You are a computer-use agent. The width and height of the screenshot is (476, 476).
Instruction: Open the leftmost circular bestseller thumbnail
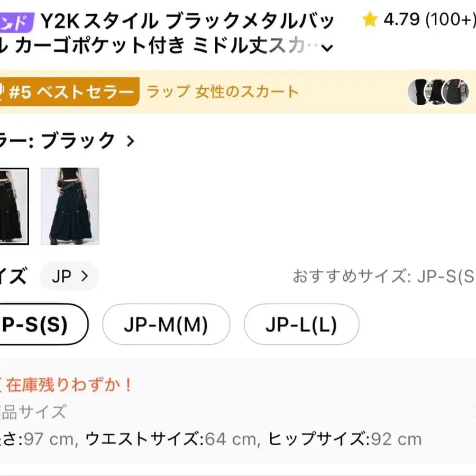coord(419,91)
